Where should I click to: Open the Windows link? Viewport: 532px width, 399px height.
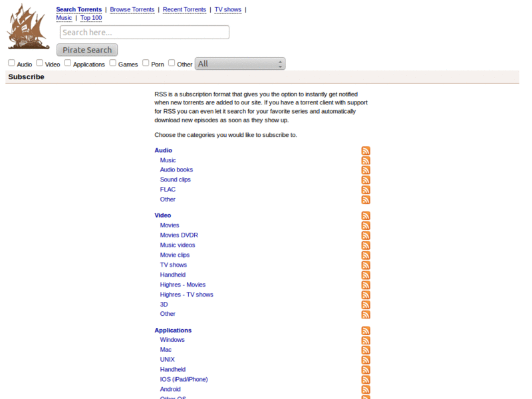pyautogui.click(x=172, y=340)
